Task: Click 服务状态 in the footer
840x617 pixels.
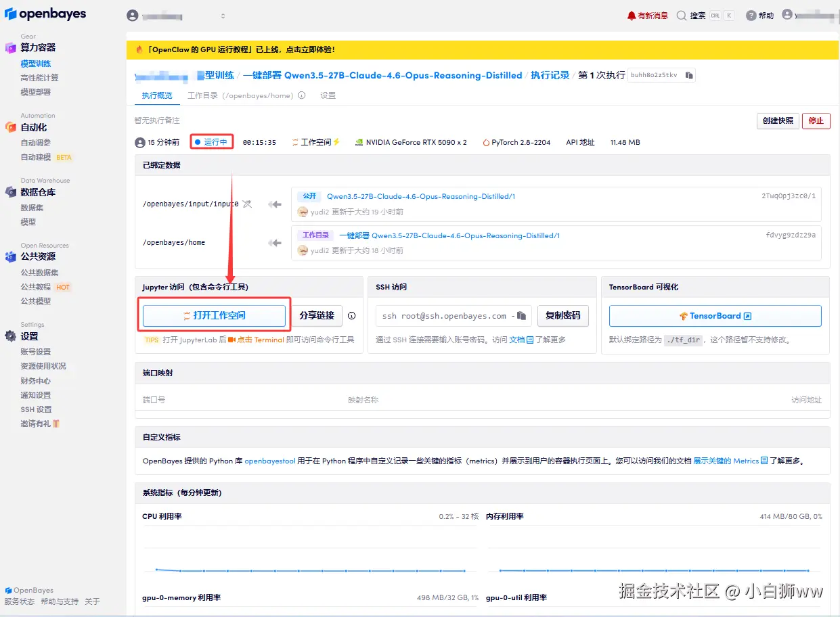Action: coord(19,601)
